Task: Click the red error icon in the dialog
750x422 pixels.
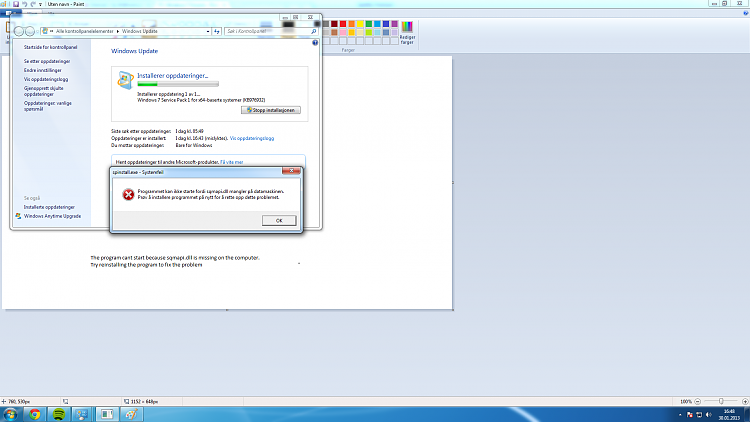Action: 128,194
